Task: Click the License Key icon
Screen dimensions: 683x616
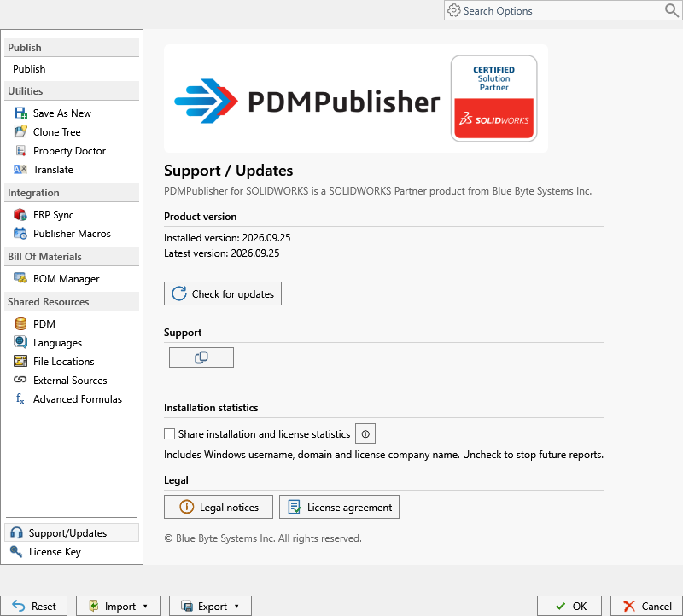Action: coord(16,551)
